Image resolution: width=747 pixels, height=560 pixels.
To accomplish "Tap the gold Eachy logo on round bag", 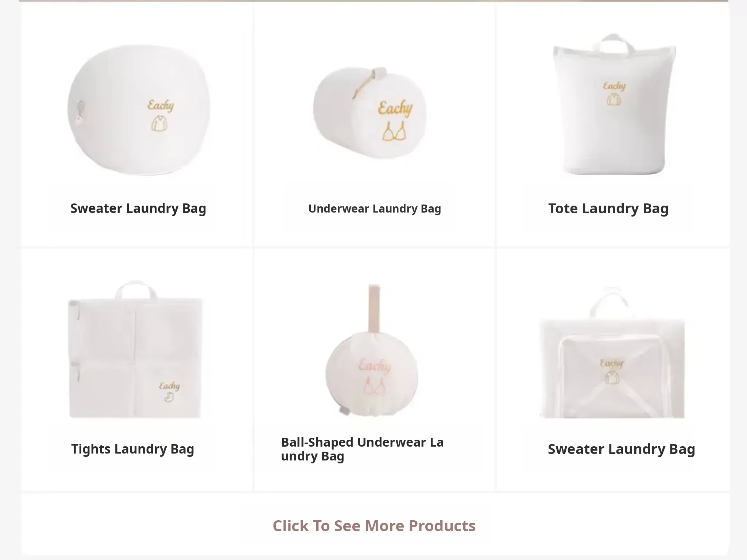I will (x=161, y=105).
